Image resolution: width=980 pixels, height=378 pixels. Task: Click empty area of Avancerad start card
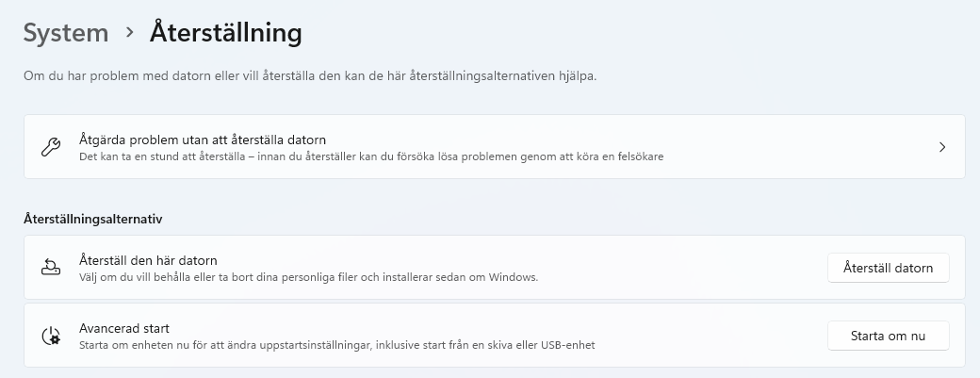707,336
